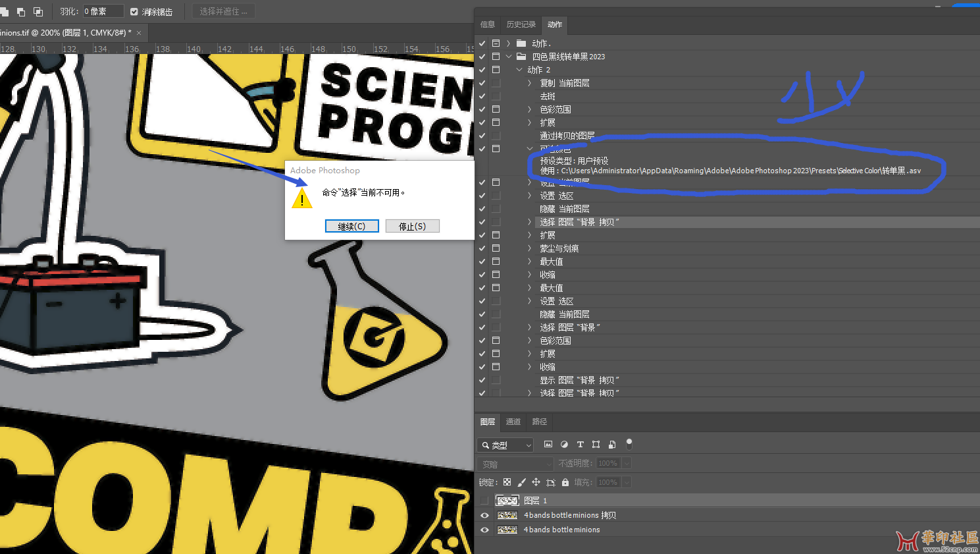980x554 pixels.
Task: Select the 蒙尘与划痕 action step row
Action: pyautogui.click(x=559, y=248)
